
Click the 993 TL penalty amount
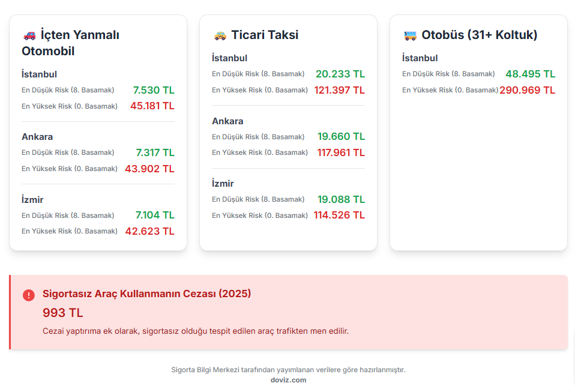point(63,313)
